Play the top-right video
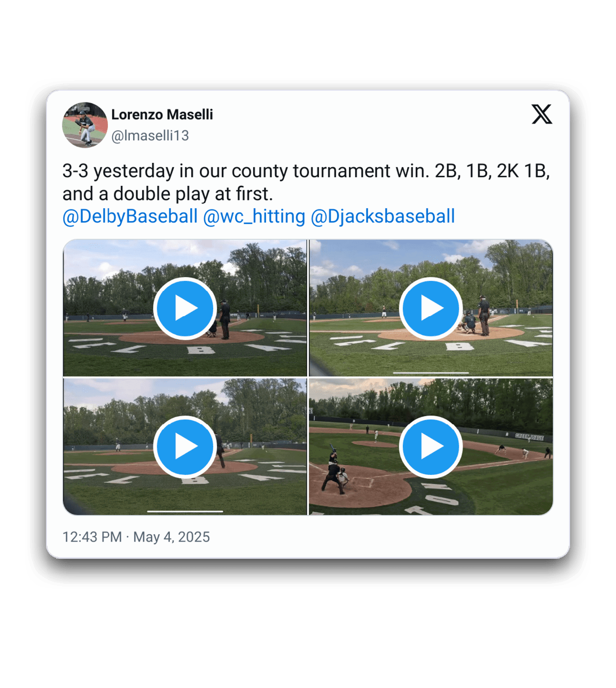616x688 pixels. 431,308
